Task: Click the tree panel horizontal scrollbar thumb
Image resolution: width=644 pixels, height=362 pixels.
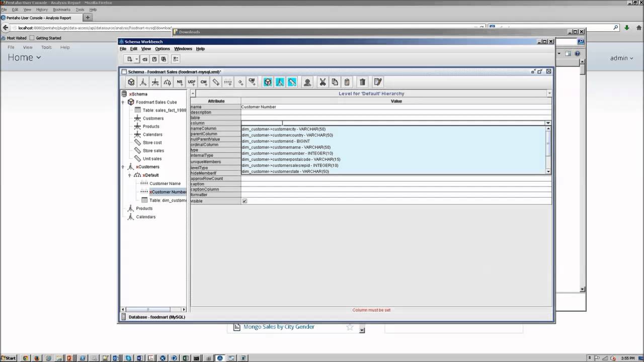Action: coord(148,309)
